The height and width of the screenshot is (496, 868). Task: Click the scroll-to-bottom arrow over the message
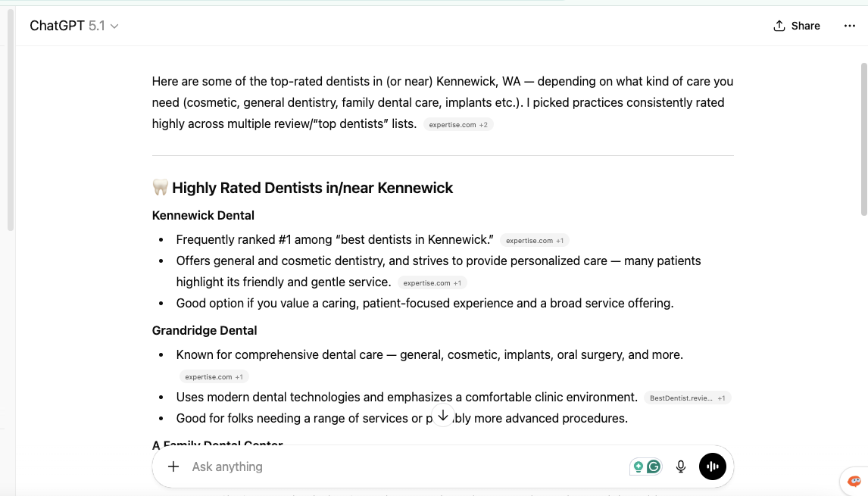[442, 415]
